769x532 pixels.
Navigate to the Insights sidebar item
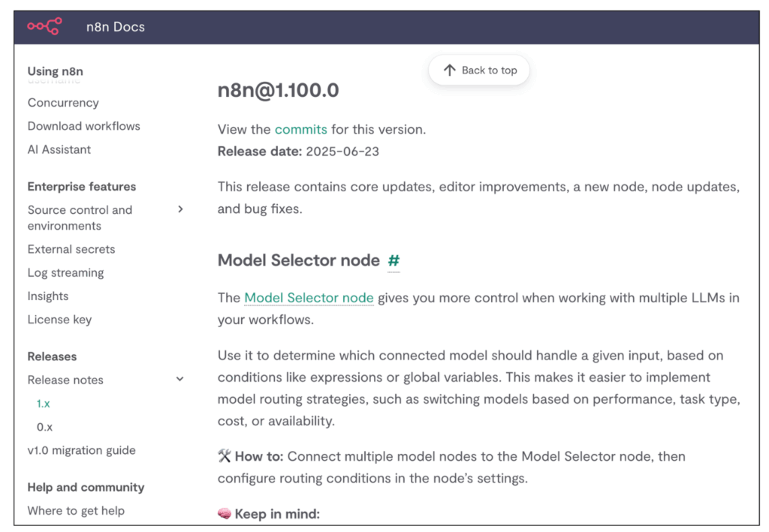[x=47, y=296]
